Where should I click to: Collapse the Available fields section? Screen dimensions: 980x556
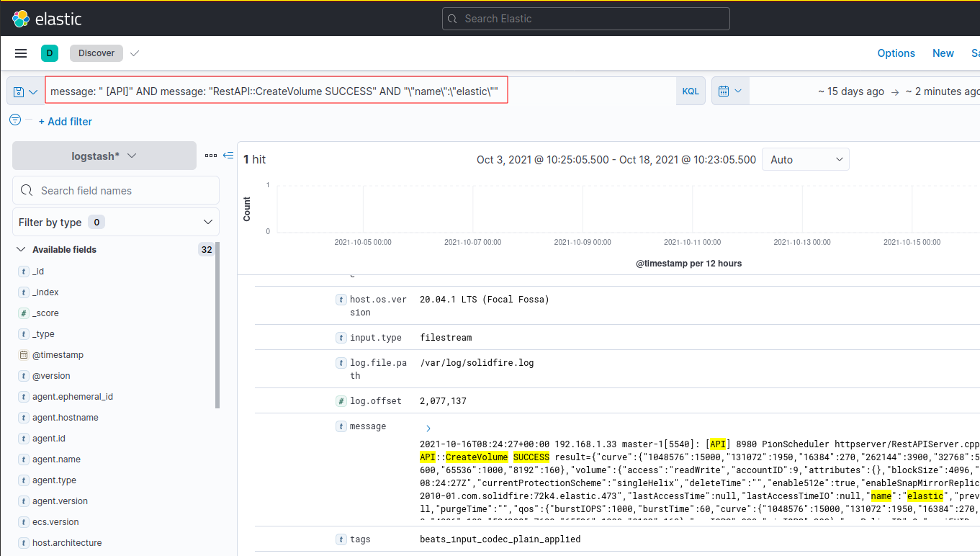[20, 250]
